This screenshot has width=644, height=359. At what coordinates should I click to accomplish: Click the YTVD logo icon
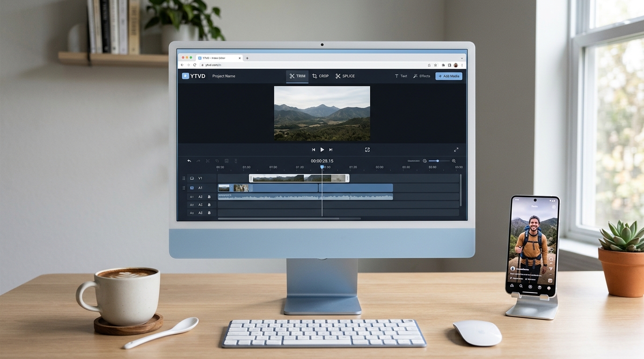185,76
